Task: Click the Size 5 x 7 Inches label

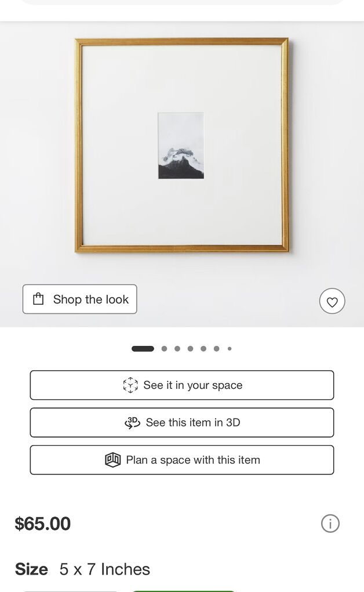Action: click(82, 569)
